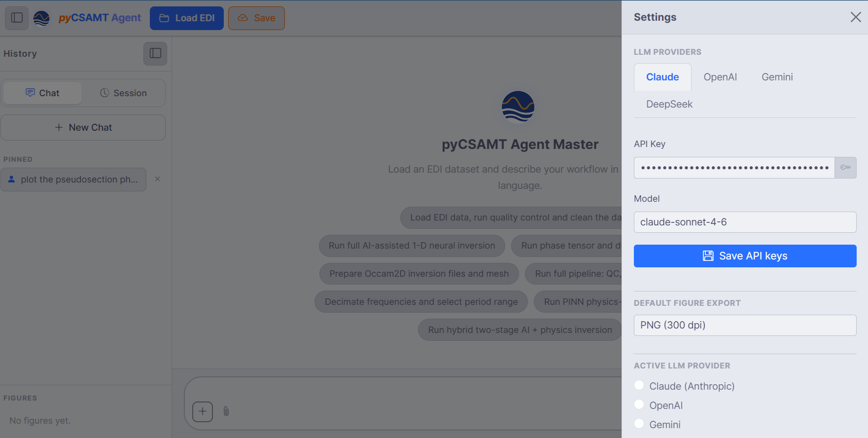Unpin the pinned chat with x icon
This screenshot has width=868, height=438.
point(158,179)
